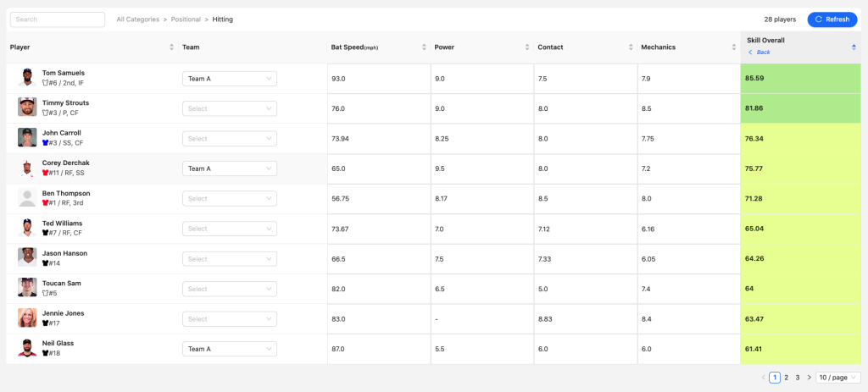Go to page 2

click(x=786, y=378)
